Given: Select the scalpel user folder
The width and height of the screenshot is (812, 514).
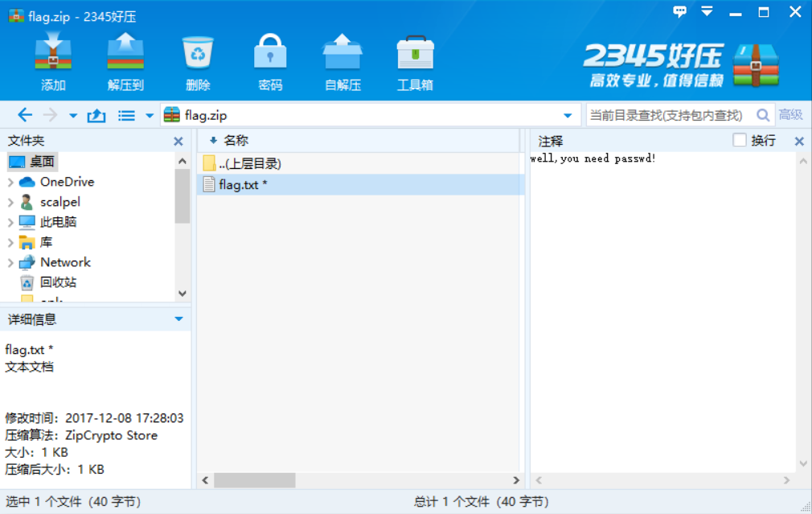Looking at the screenshot, I should pos(50,202).
